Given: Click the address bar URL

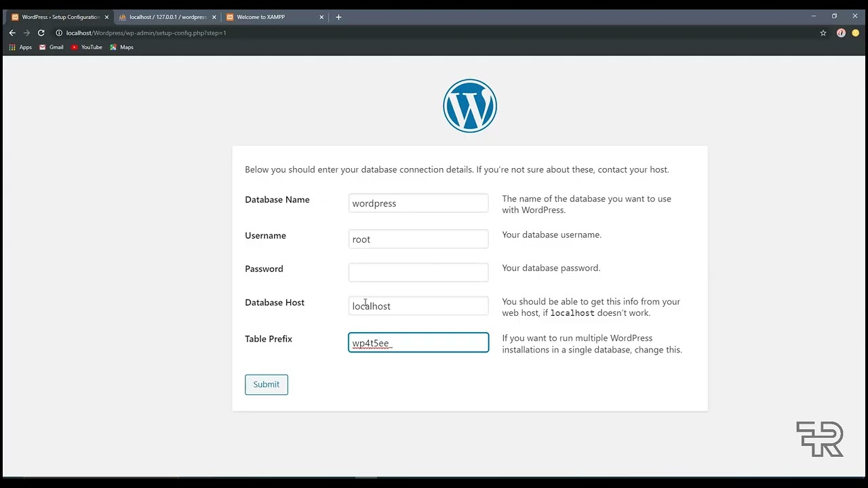Looking at the screenshot, I should (x=146, y=33).
